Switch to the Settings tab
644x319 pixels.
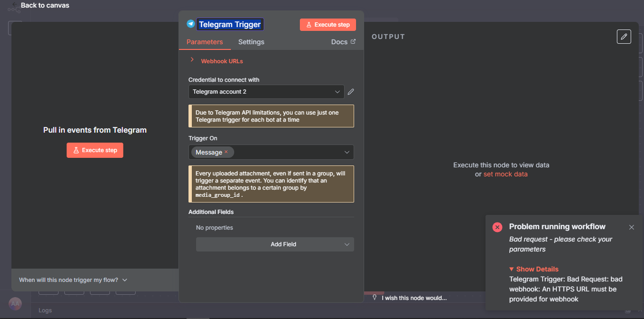click(x=251, y=42)
